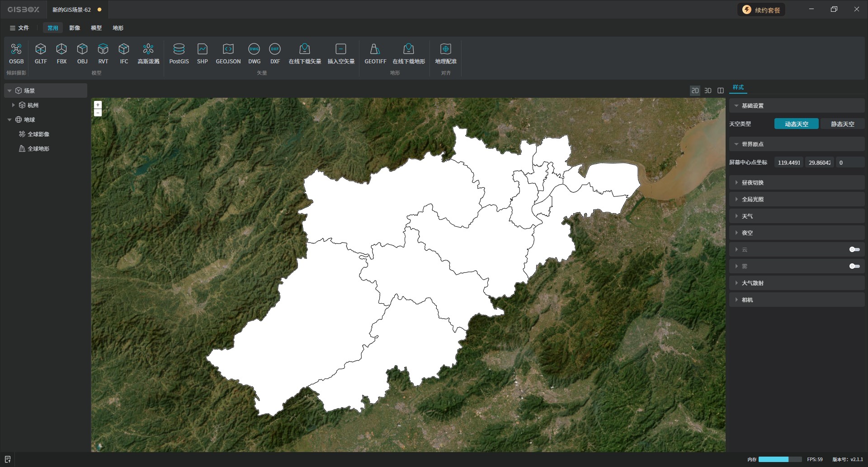Screen dimensions: 868x467
Task: Switch to the 影像 ribbon tab
Action: [75, 28]
